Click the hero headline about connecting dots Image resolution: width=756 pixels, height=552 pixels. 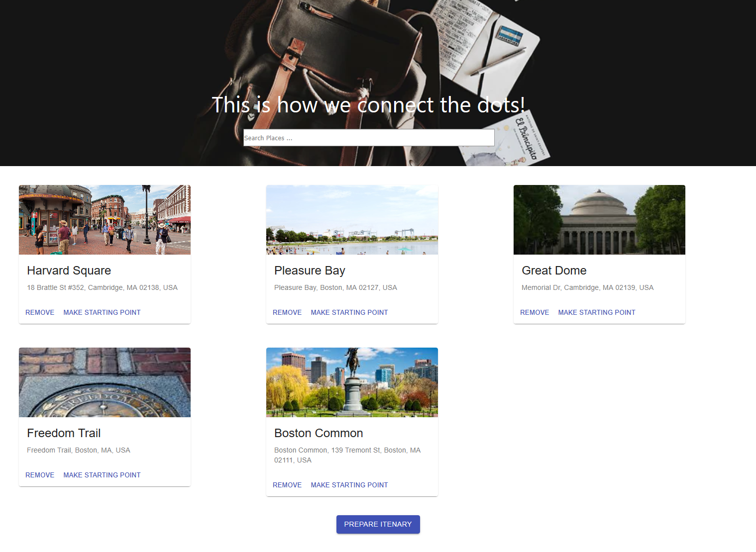[x=368, y=105]
